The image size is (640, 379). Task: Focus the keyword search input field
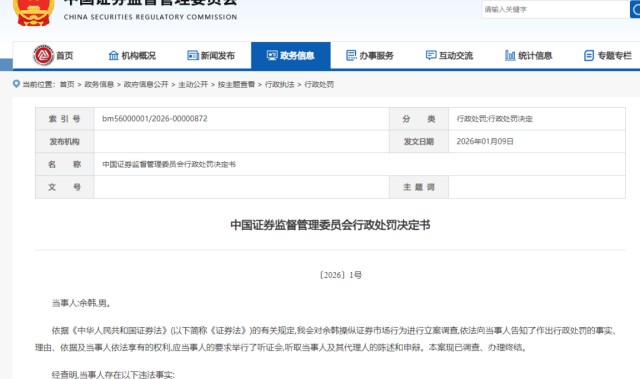pyautogui.click(x=556, y=9)
